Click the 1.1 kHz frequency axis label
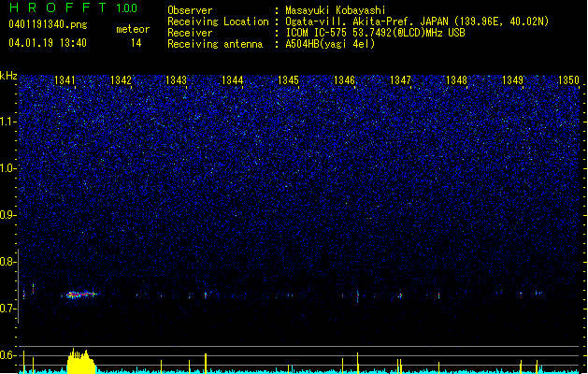 (8, 122)
